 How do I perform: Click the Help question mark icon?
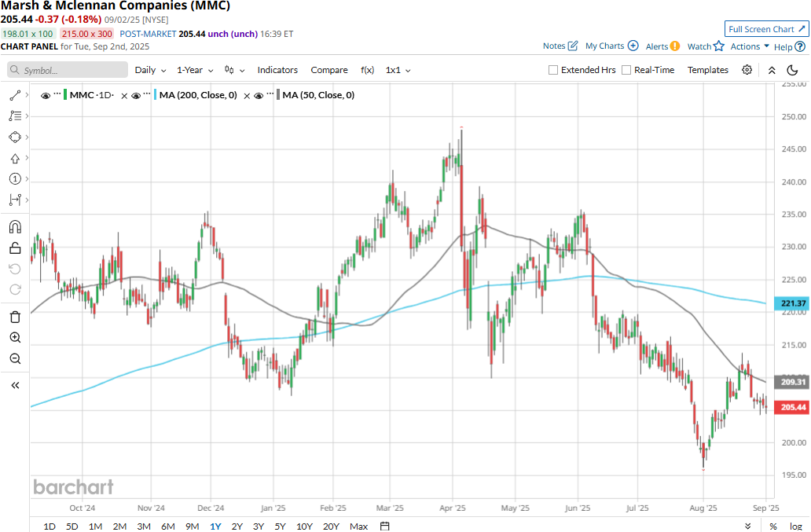(x=800, y=46)
